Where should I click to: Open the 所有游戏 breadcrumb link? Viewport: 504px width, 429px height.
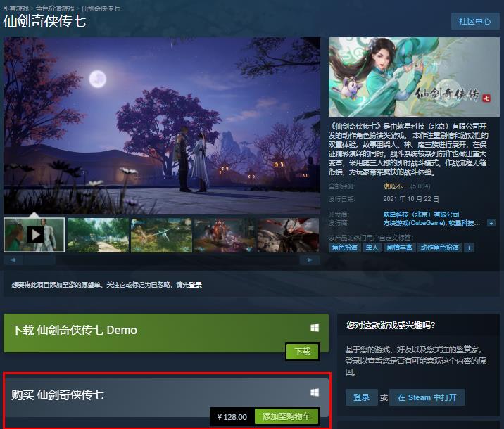(x=15, y=8)
